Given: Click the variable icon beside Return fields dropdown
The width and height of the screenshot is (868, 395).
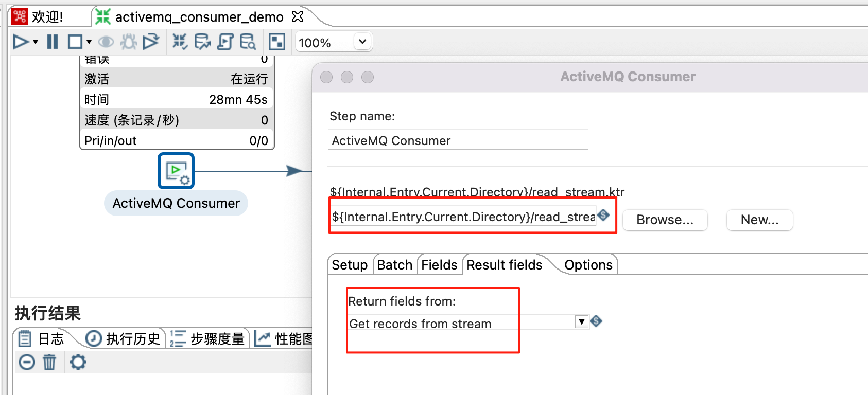Looking at the screenshot, I should 596,321.
